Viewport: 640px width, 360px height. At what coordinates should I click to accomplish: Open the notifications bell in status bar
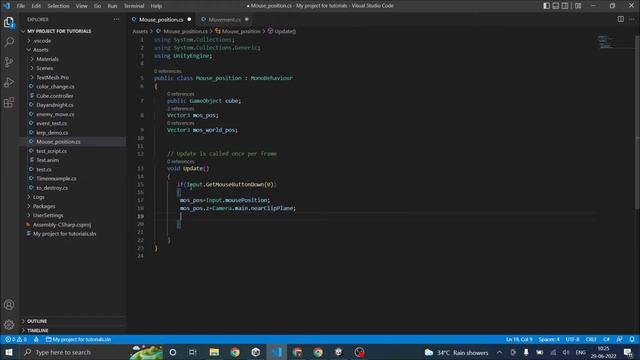(x=632, y=340)
